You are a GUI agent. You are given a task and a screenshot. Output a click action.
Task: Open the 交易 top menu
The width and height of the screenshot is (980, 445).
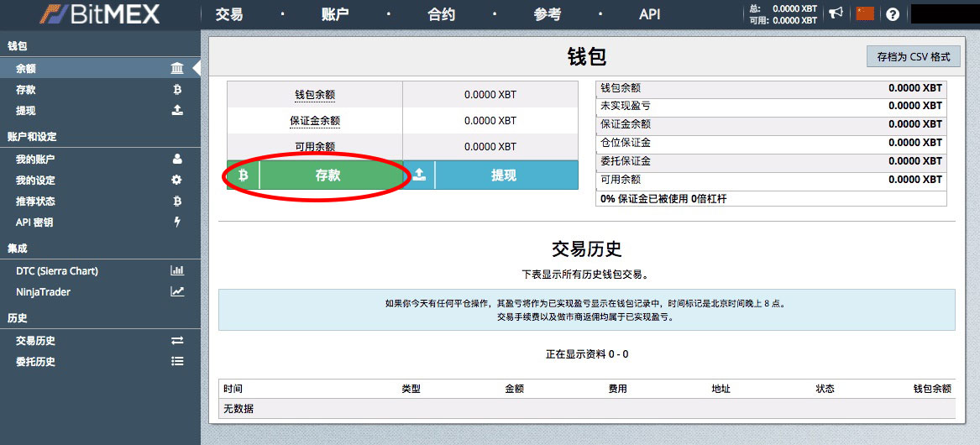[x=228, y=13]
